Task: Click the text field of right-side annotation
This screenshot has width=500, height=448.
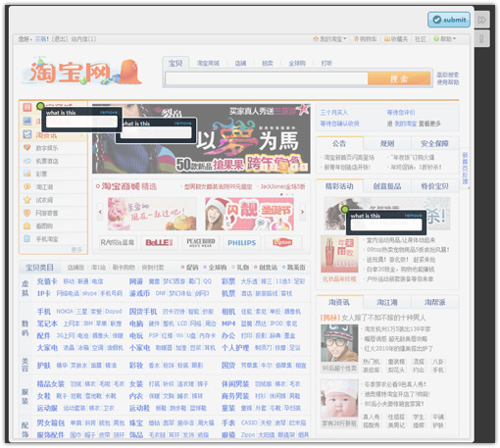Action: pyautogui.click(x=386, y=224)
